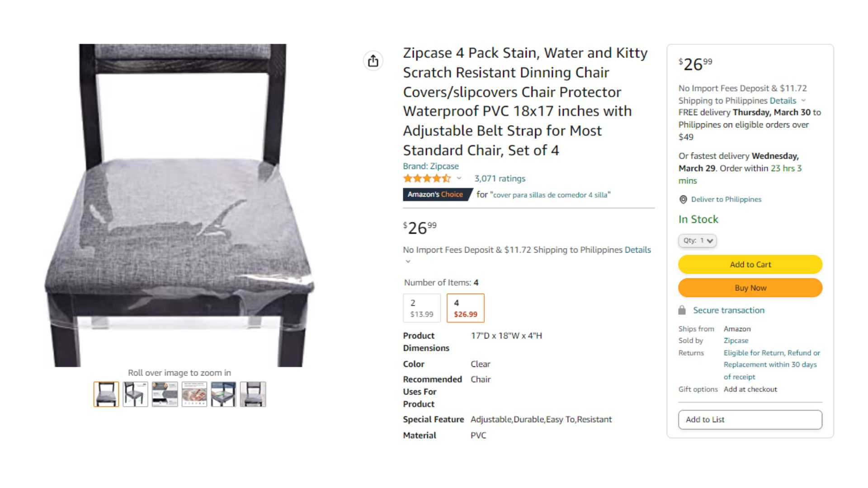
Task: Open the Qty dropdown
Action: (698, 240)
